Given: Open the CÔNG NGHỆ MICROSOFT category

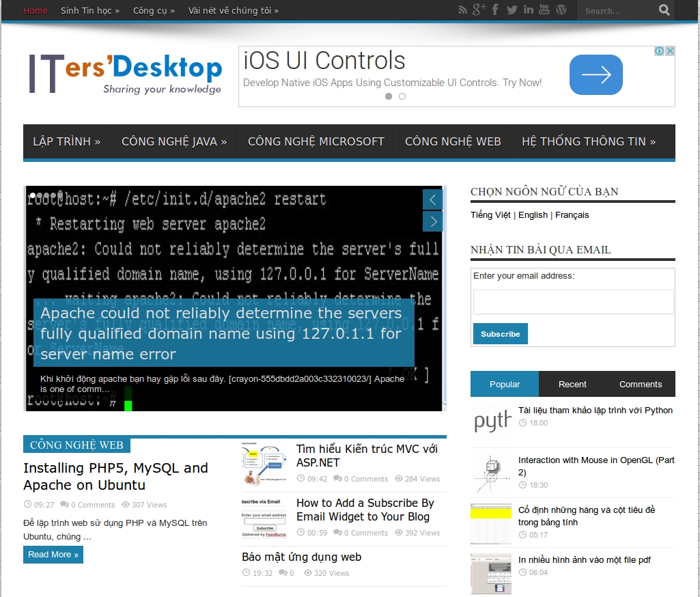Looking at the screenshot, I should [316, 141].
